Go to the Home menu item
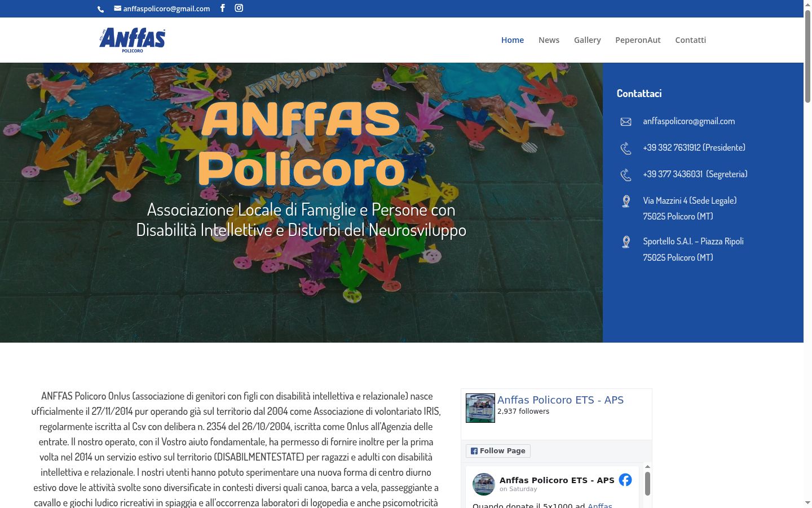The width and height of the screenshot is (812, 508). [x=513, y=40]
